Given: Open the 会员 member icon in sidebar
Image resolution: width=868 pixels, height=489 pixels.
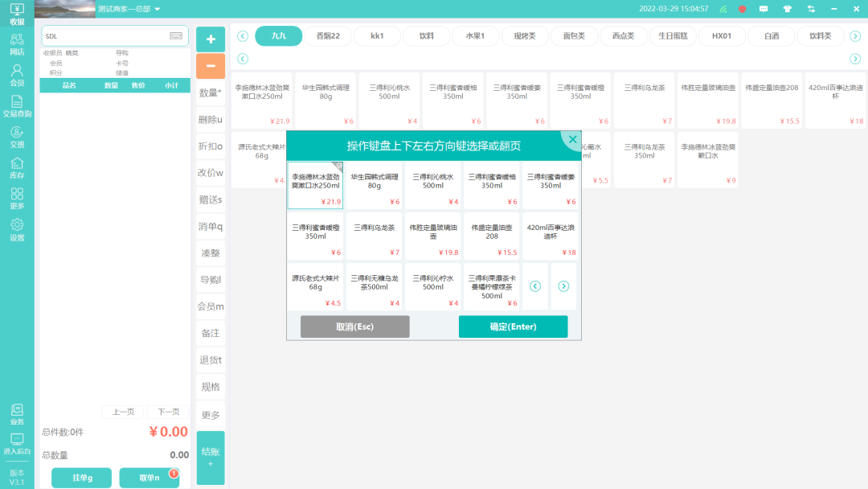Looking at the screenshot, I should 17,75.
